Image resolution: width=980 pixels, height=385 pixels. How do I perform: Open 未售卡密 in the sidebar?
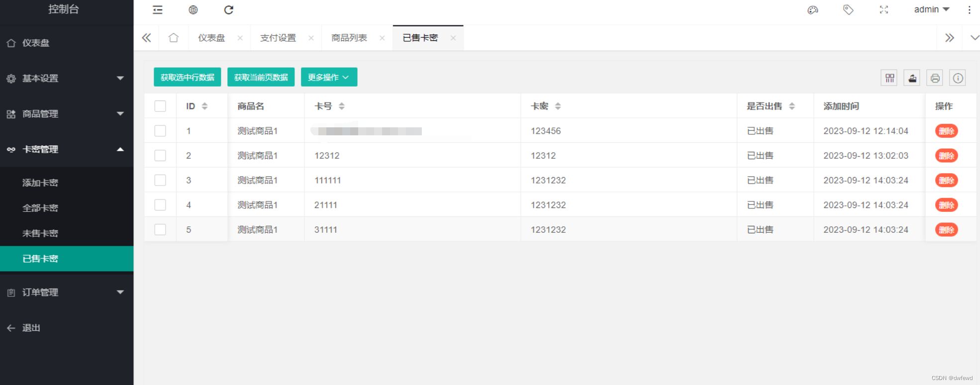tap(40, 233)
